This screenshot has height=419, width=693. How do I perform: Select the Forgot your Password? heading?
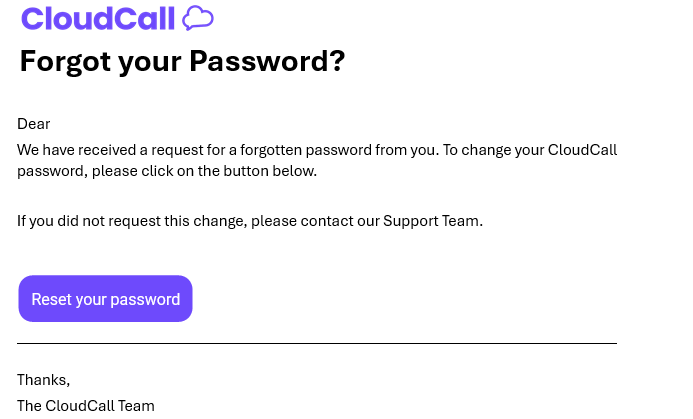point(182,61)
